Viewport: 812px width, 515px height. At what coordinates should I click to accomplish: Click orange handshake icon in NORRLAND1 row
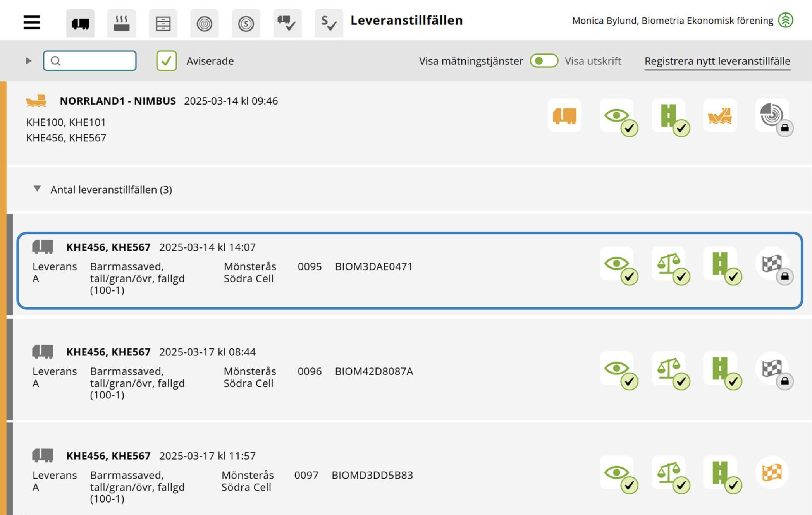720,115
